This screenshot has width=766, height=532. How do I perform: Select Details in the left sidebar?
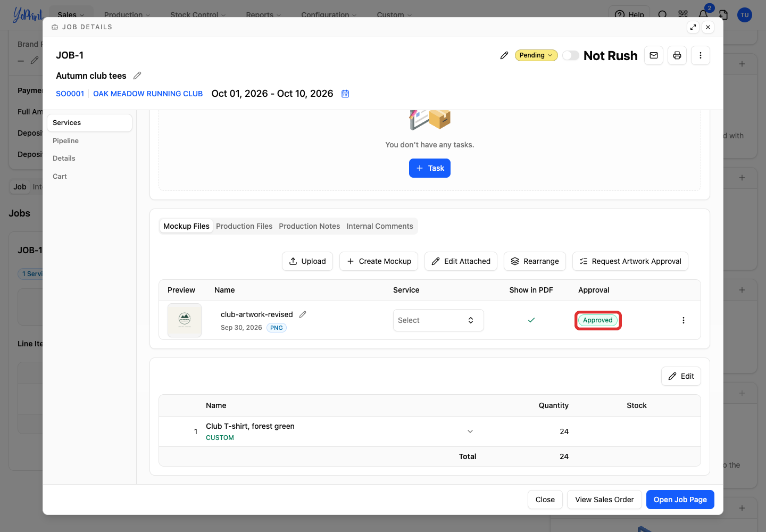[89, 158]
